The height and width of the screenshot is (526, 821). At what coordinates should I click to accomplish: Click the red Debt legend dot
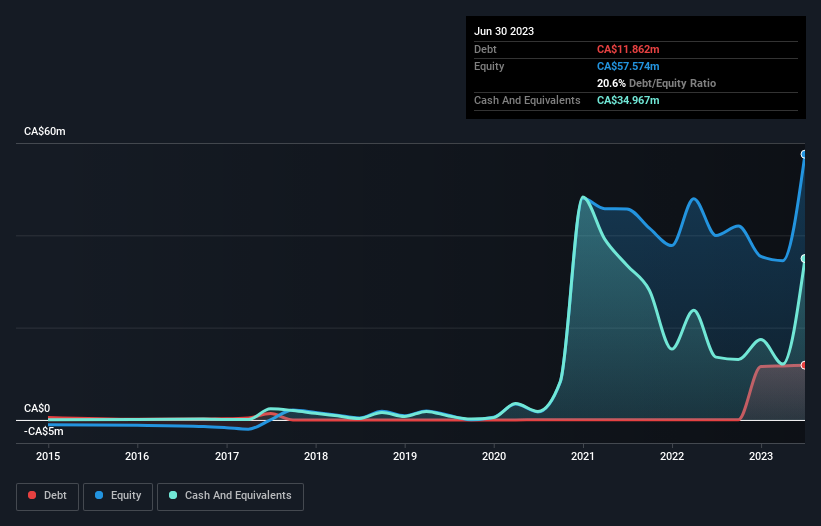32,495
